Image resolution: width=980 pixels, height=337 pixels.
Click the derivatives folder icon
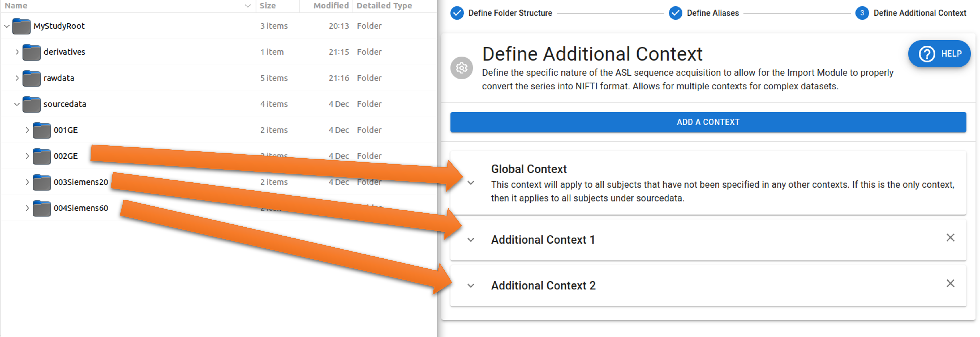[x=32, y=52]
